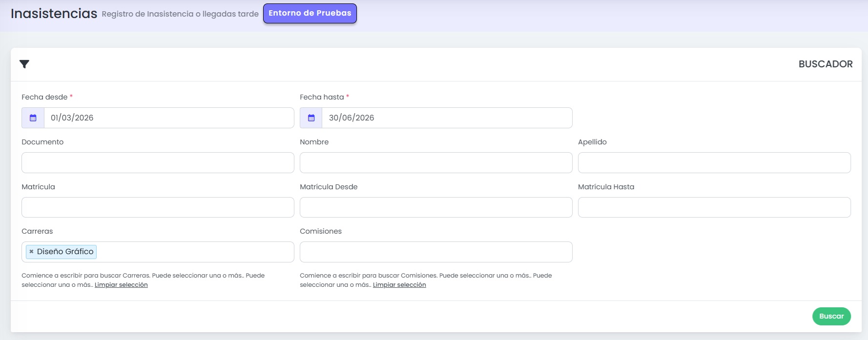Viewport: 868px width, 340px height.
Task: Click the Matrícula Hasta input field
Action: pyautogui.click(x=714, y=207)
